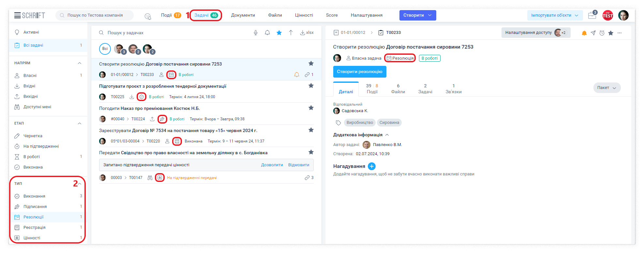The height and width of the screenshot is (253, 644).
Task: Click the paper plane send icon
Action: point(593,33)
